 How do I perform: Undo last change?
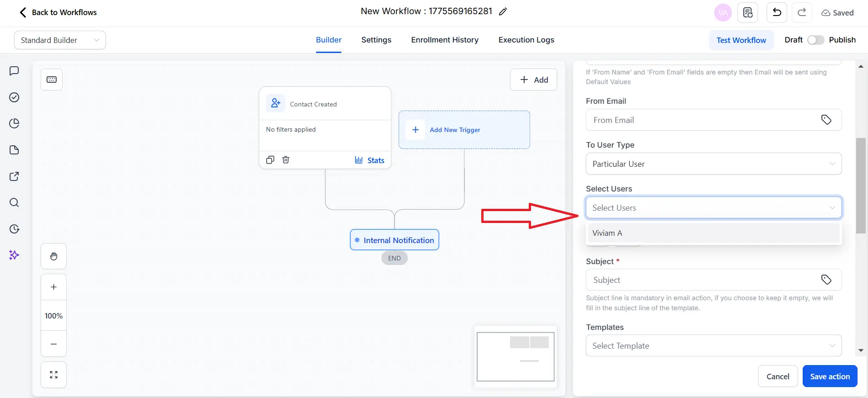[777, 13]
